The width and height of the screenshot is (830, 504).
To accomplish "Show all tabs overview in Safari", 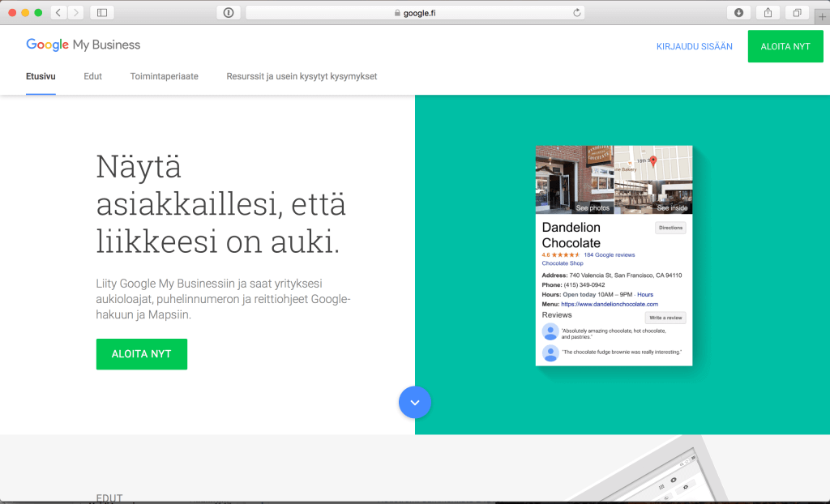I will coord(797,12).
